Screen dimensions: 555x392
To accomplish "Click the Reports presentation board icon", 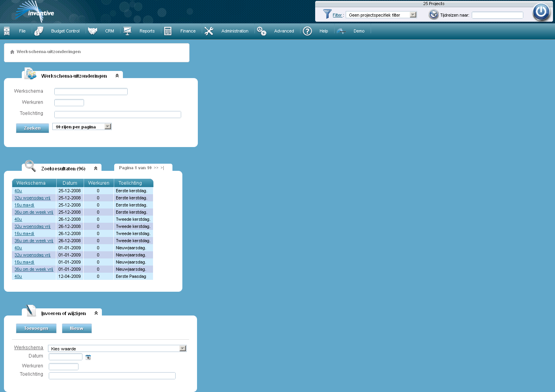I will (x=127, y=31).
